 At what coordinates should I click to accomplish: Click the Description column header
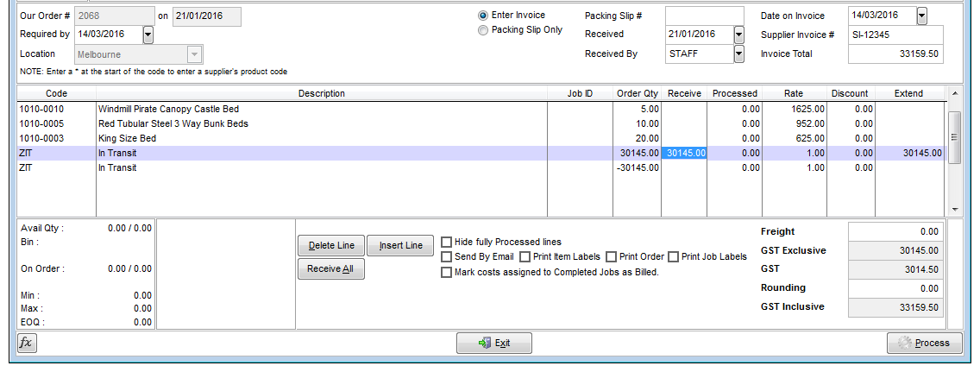coord(322,94)
